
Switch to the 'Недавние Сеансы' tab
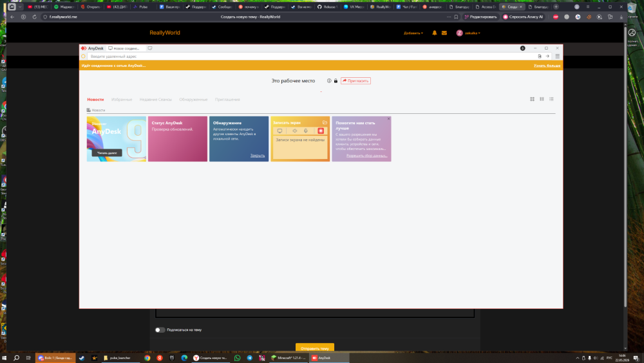156,99
